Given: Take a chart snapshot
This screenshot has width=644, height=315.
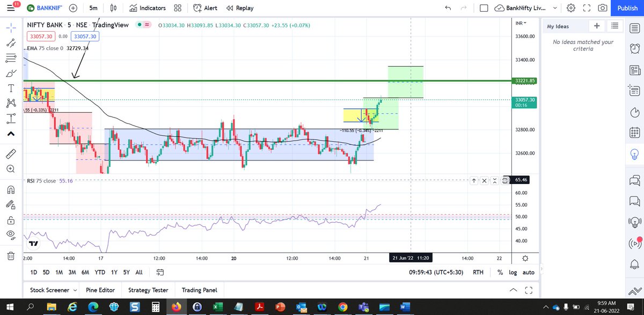Looking at the screenshot, I should coord(603,8).
